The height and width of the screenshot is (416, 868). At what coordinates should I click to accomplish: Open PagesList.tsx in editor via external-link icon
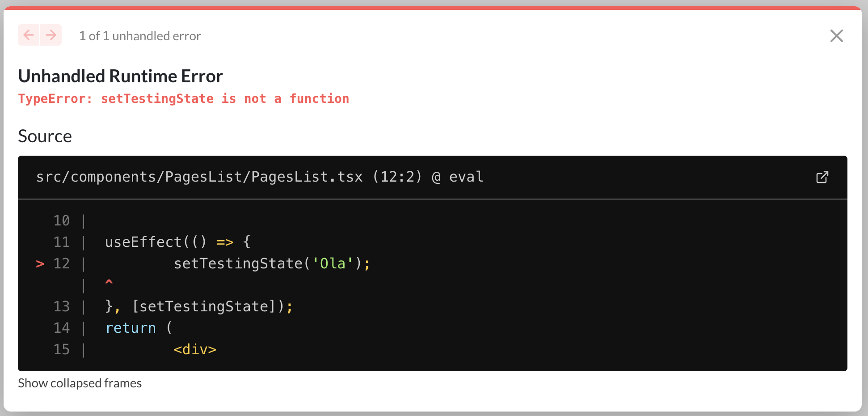[x=822, y=177]
